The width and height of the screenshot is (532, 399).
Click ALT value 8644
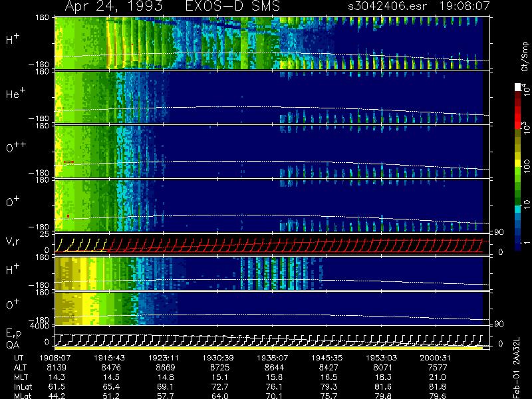274,368
